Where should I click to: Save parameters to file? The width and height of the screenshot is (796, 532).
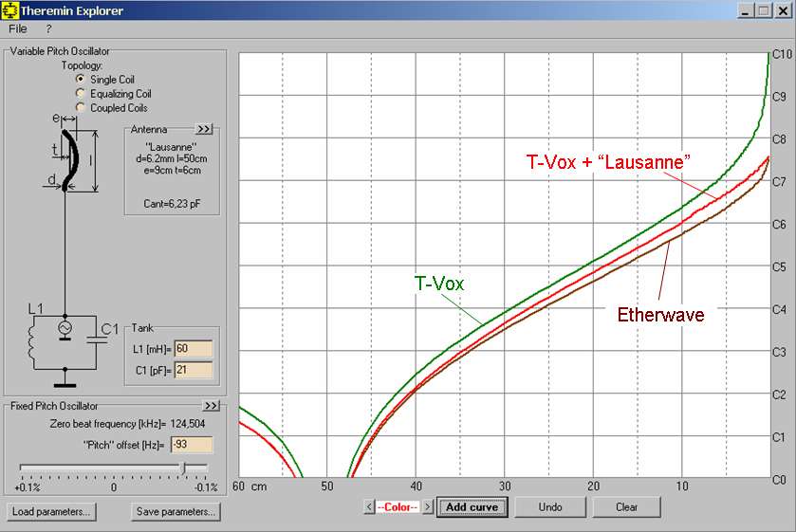point(176,512)
